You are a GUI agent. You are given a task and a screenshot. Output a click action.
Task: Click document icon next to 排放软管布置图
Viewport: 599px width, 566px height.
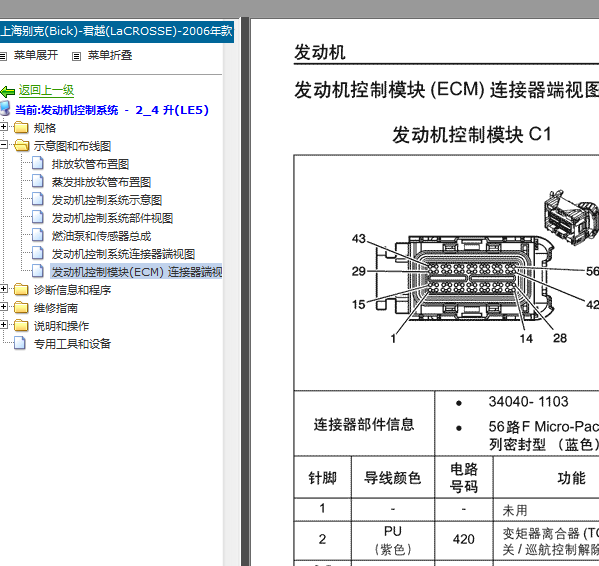coord(38,163)
